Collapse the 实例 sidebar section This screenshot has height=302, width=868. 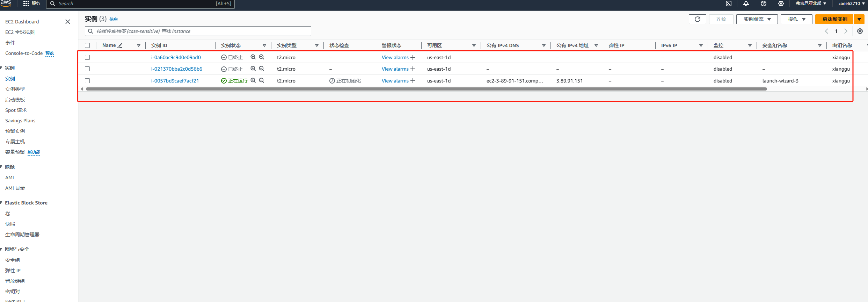[1, 68]
